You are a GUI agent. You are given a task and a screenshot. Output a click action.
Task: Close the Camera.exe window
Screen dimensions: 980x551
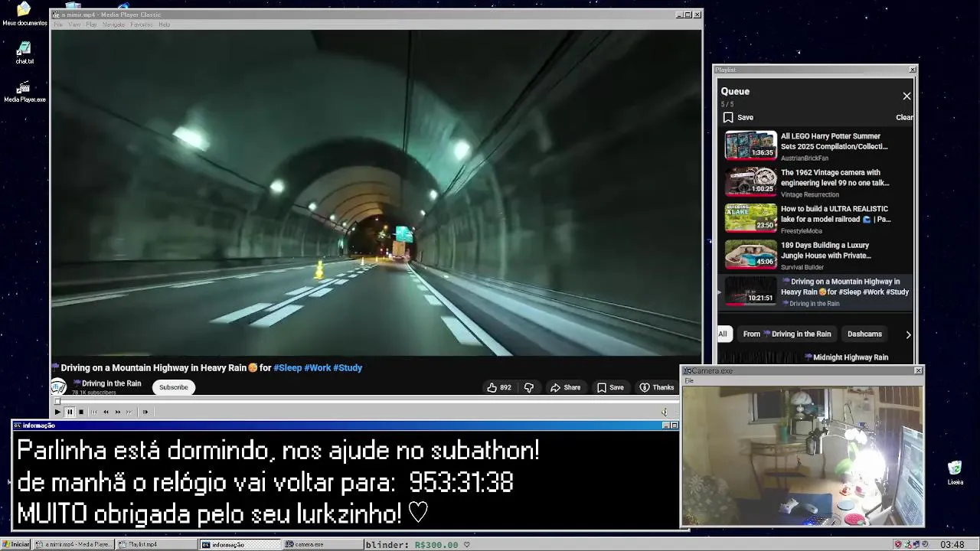[x=918, y=370]
